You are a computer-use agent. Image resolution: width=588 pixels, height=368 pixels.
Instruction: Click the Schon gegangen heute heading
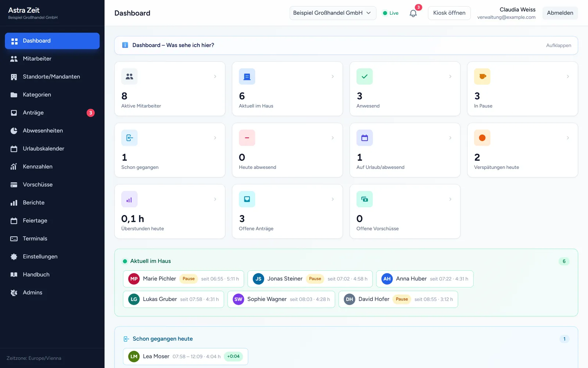[162, 339]
